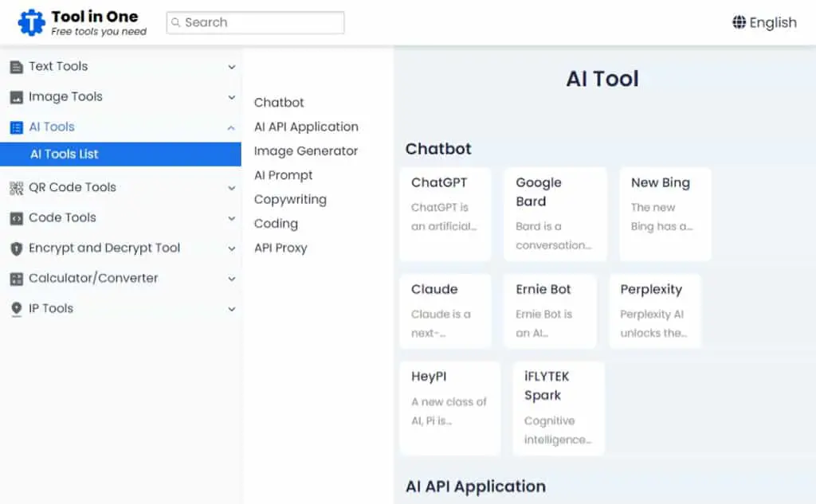816x504 pixels.
Task: Click the Text Tools document icon
Action: click(17, 67)
